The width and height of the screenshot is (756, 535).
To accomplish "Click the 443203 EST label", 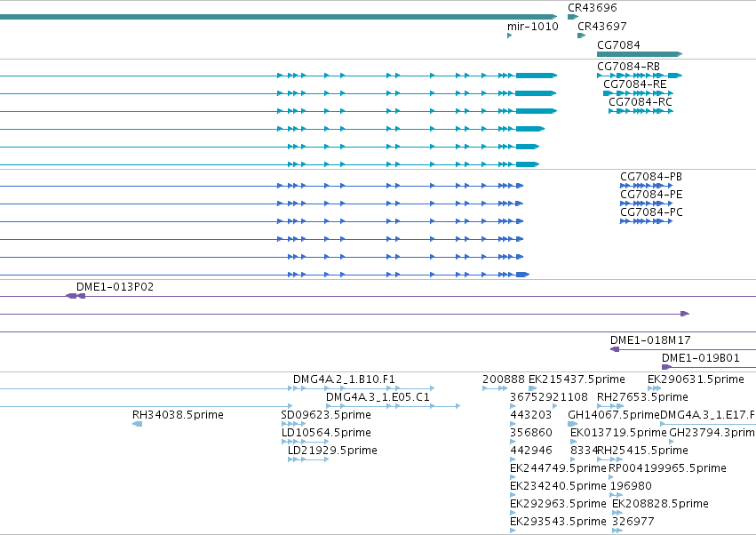I will coord(531,415).
